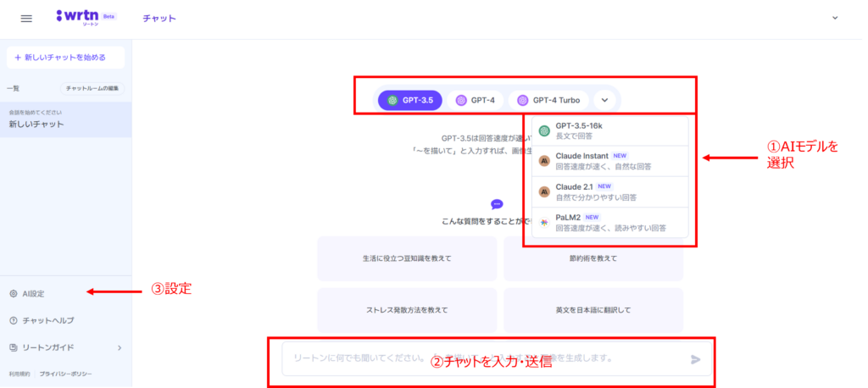Click the plus icon in 新しいチャットを始める
The height and width of the screenshot is (388, 868).
pos(18,58)
